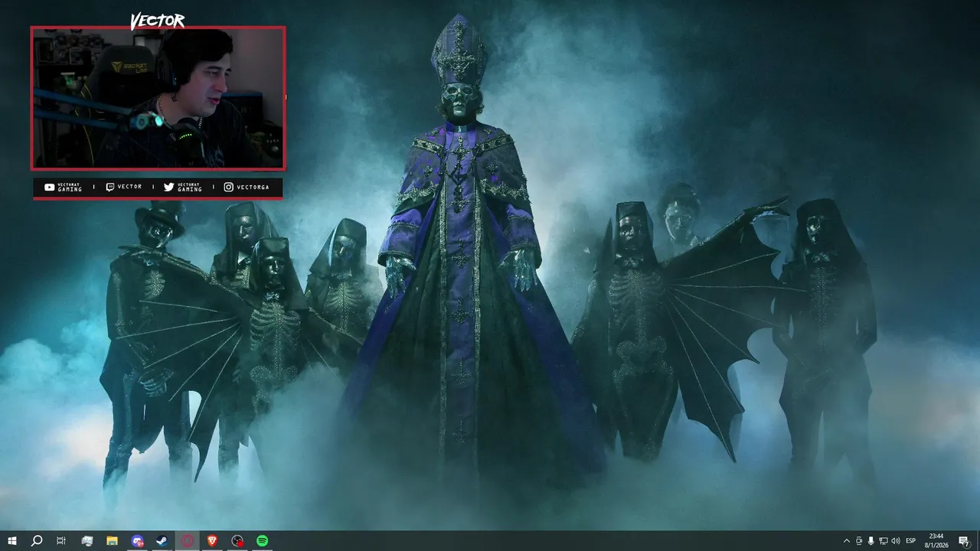
Task: Open Meet Now camera tray icon
Action: pos(858,541)
